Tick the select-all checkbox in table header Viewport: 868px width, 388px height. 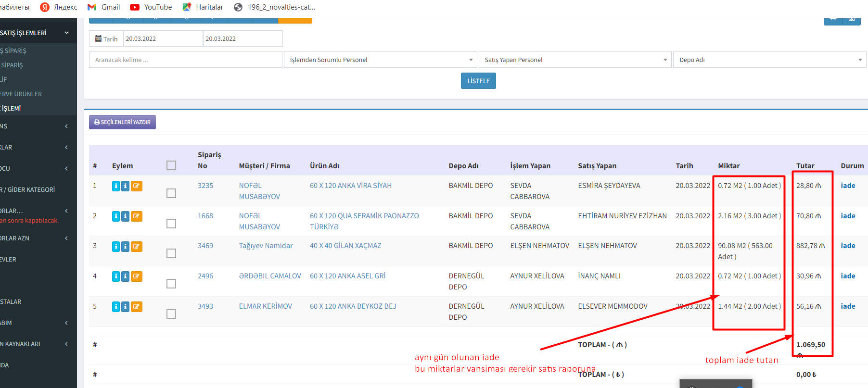171,165
